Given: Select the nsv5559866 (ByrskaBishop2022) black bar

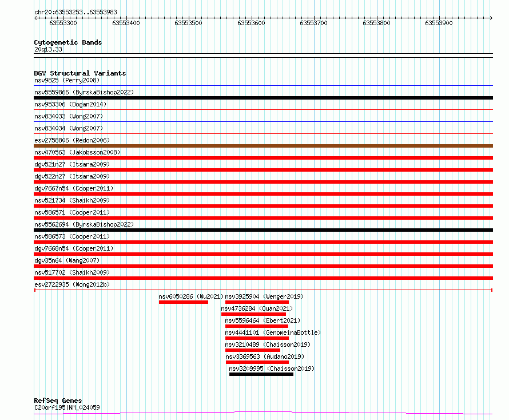Looking at the screenshot, I should pos(263,98).
